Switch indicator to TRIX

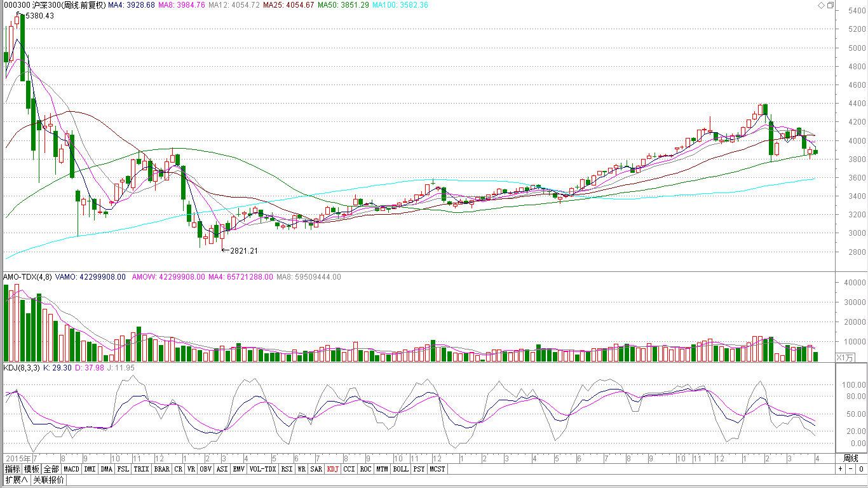(141, 469)
